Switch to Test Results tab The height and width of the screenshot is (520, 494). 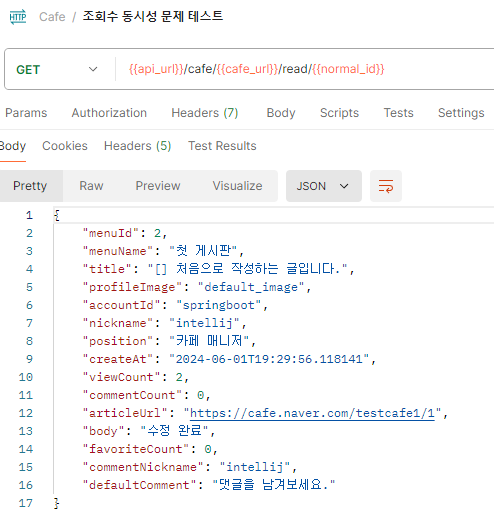pyautogui.click(x=222, y=146)
